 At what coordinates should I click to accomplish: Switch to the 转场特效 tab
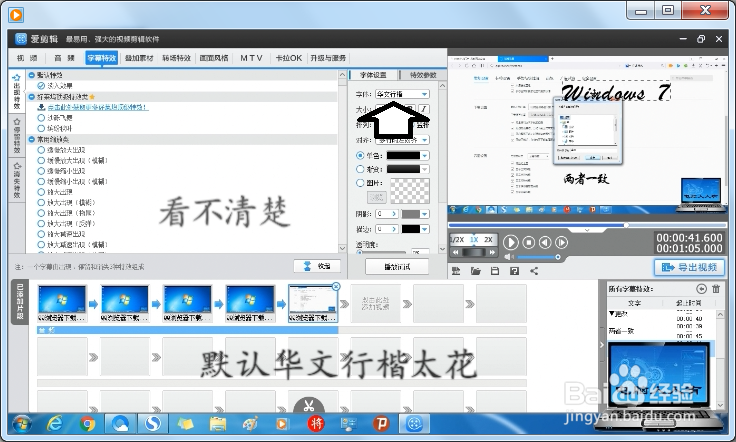coord(176,58)
